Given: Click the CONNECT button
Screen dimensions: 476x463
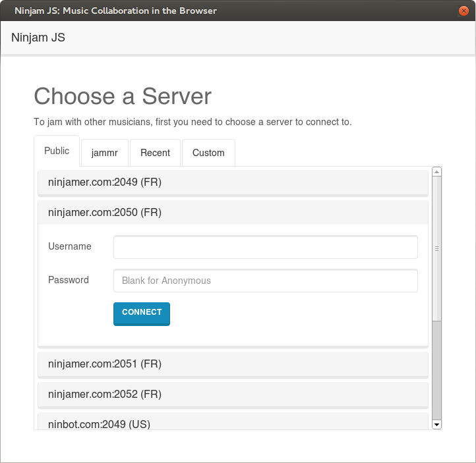Looking at the screenshot, I should click(x=142, y=313).
